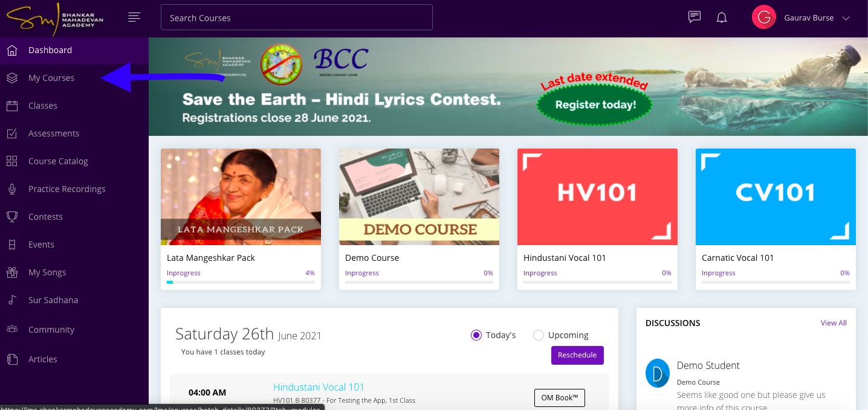Select the Upcoming radio button
Viewport: 868px width, 410px height.
click(x=539, y=335)
